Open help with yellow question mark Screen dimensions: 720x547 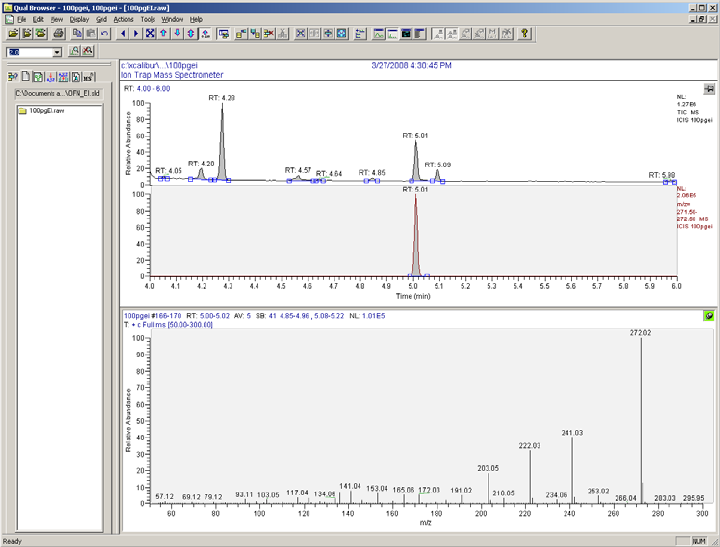point(524,34)
